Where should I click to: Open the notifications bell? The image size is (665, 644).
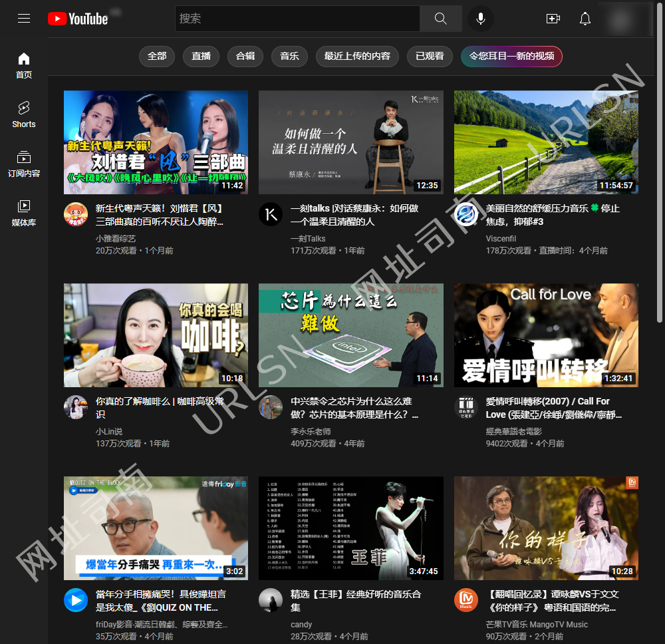[x=585, y=19]
